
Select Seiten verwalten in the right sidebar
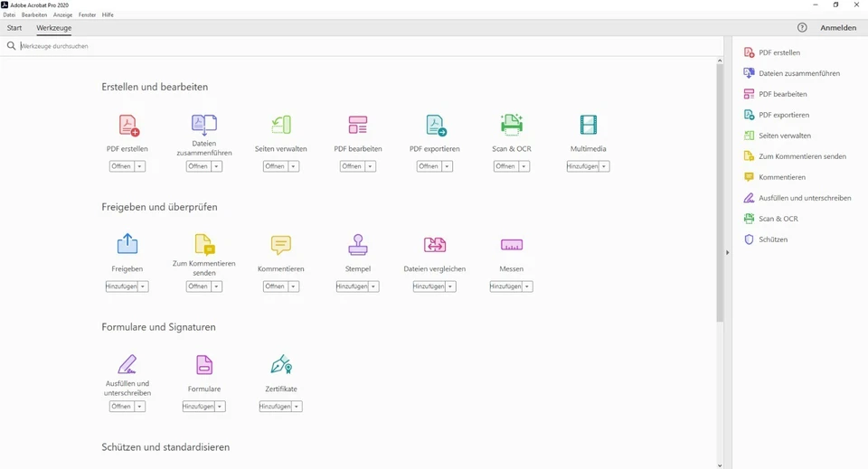(x=778, y=136)
